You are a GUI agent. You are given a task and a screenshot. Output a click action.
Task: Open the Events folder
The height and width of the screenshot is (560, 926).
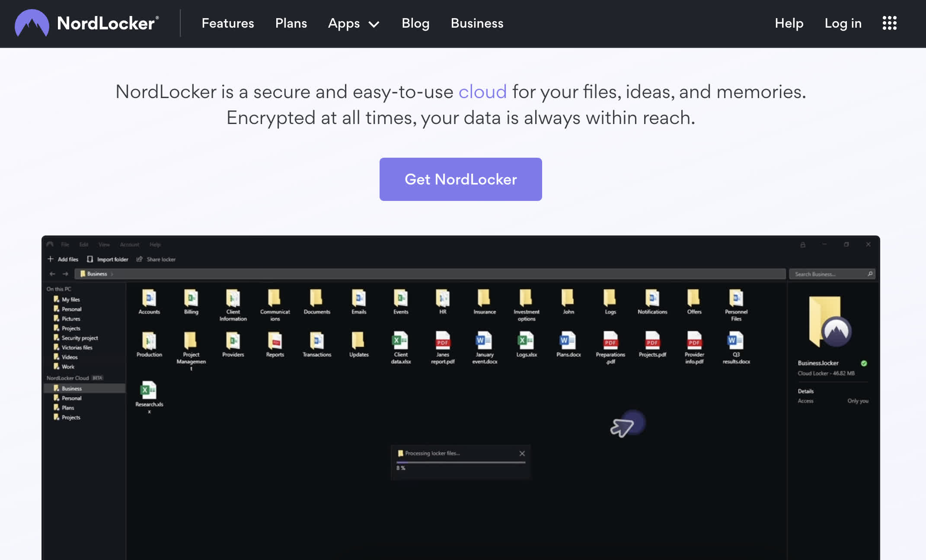tap(401, 301)
